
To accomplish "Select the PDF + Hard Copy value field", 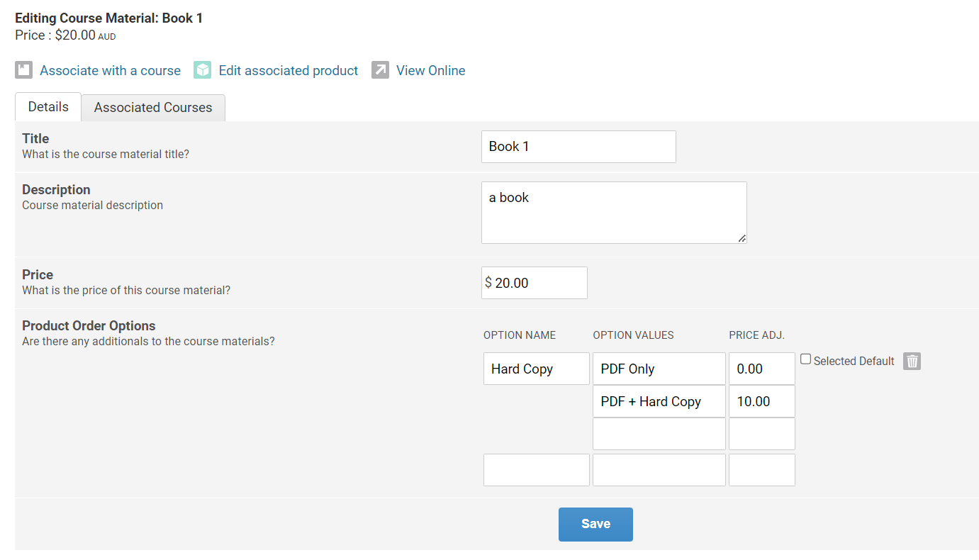I will click(659, 401).
